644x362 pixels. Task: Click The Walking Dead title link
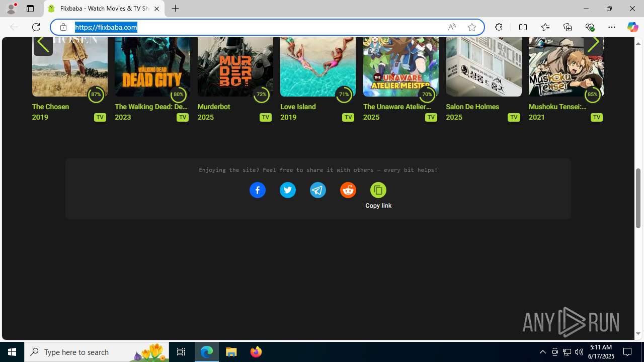[151, 107]
